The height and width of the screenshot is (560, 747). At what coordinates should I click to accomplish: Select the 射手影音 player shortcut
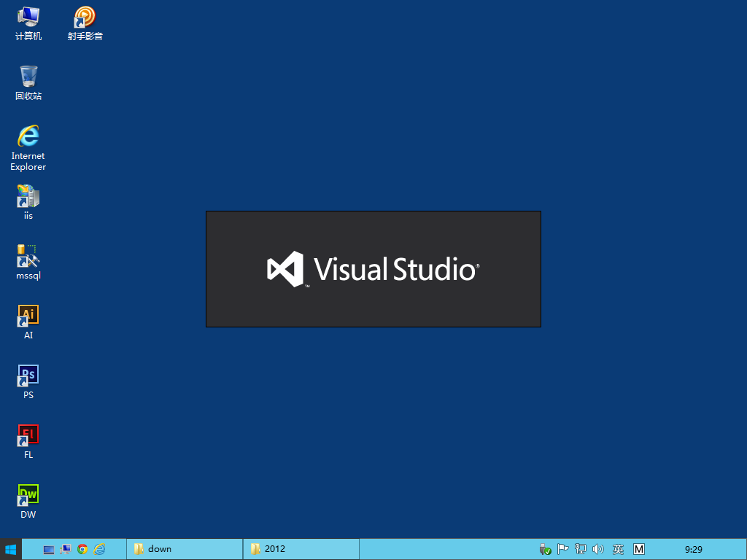coord(85,24)
